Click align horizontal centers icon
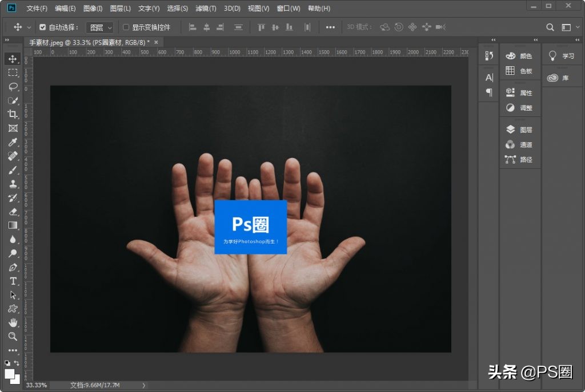Screen dimensions: 585x392 coord(206,27)
